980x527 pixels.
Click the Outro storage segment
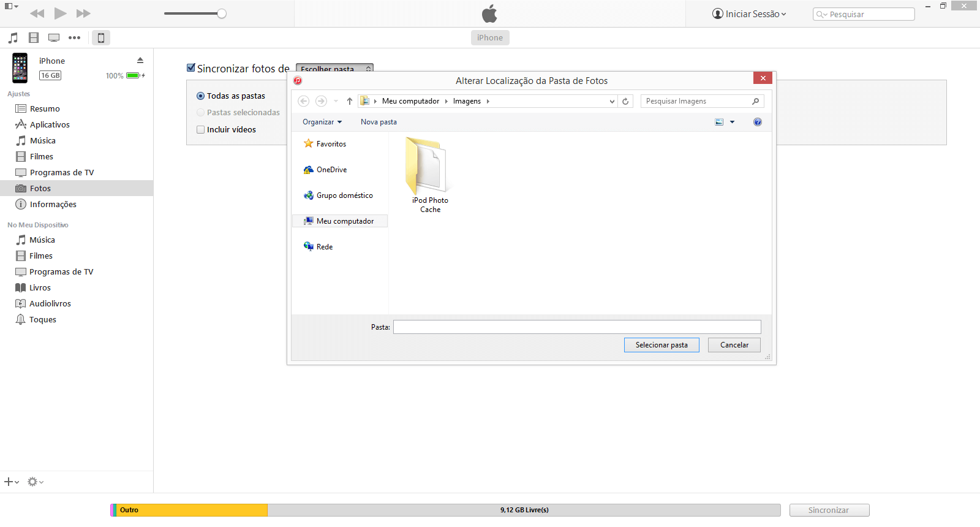pos(193,510)
